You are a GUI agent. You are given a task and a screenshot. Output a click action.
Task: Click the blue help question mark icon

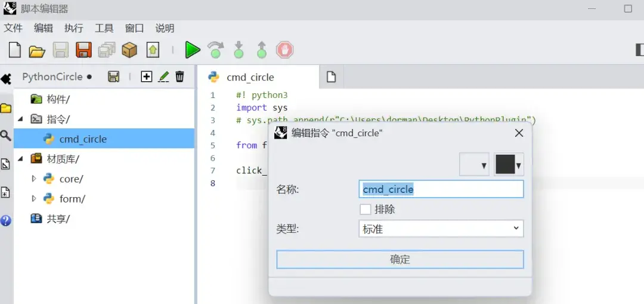6,220
